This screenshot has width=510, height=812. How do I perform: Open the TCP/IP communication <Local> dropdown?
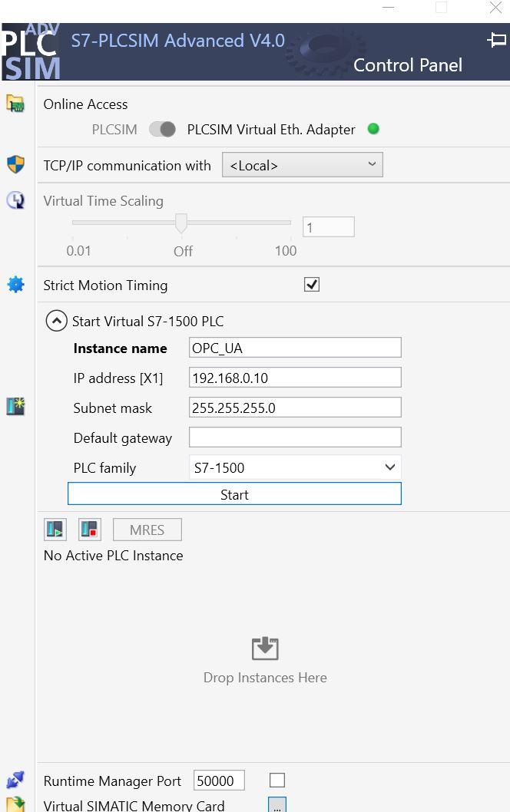click(x=303, y=165)
